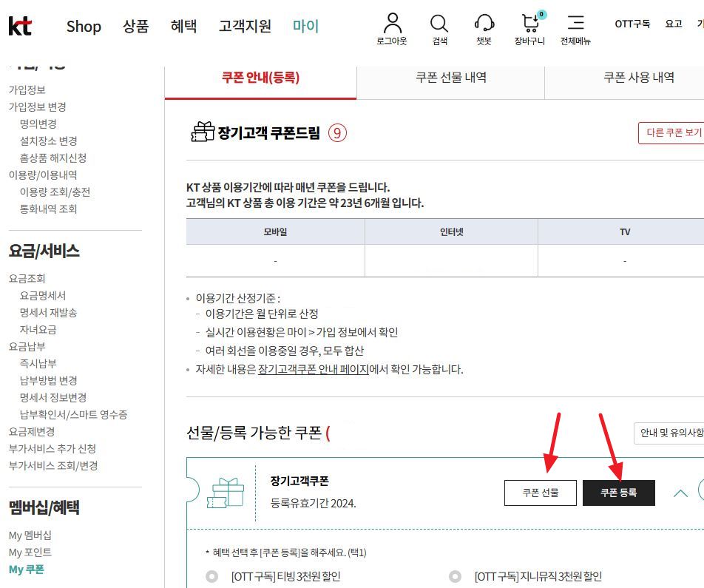Image resolution: width=704 pixels, height=588 pixels.
Task: Open 부가서비스 조회/변경 sidebar link
Action: pyautogui.click(x=53, y=466)
